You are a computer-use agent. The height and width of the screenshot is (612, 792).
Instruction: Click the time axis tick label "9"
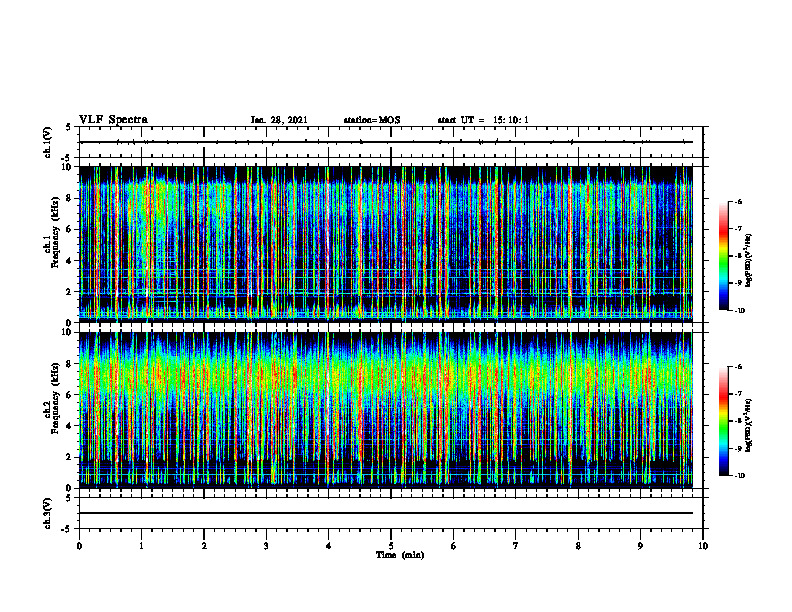point(640,546)
